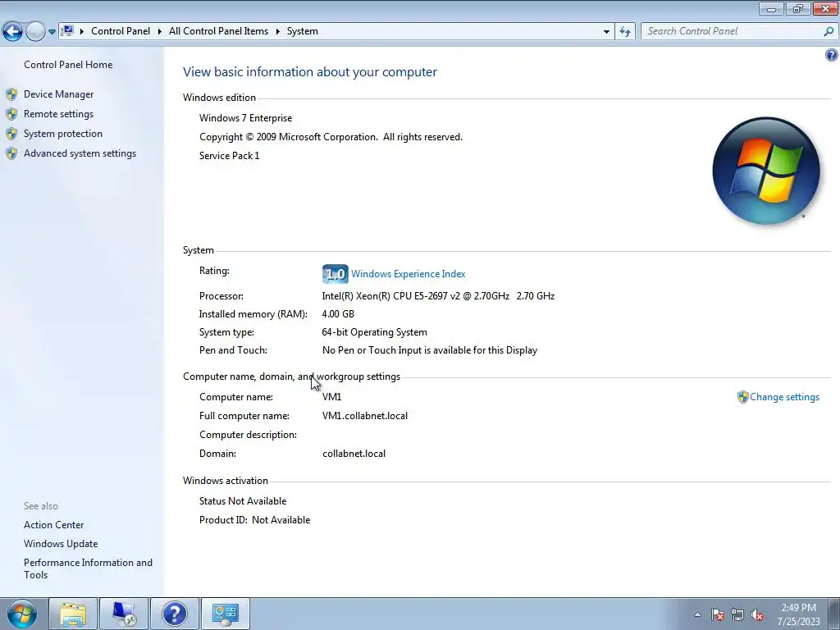Open System protection link
The width and height of the screenshot is (840, 630).
tap(62, 134)
